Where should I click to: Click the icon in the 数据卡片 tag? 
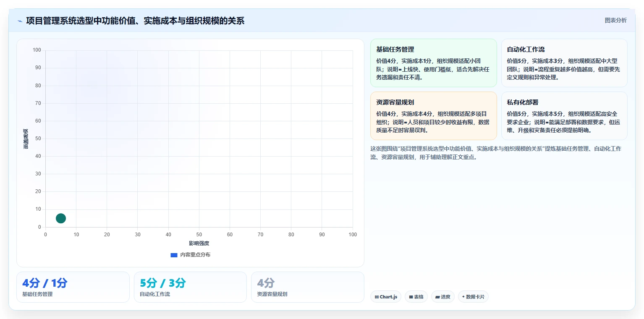coord(463,297)
